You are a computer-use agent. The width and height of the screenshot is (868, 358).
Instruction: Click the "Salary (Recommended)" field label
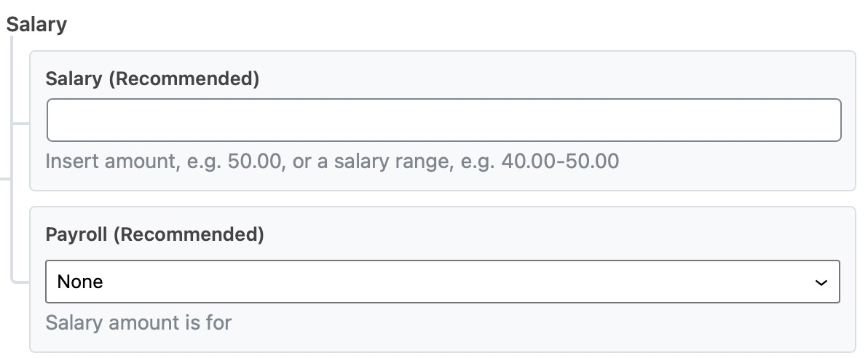(152, 79)
